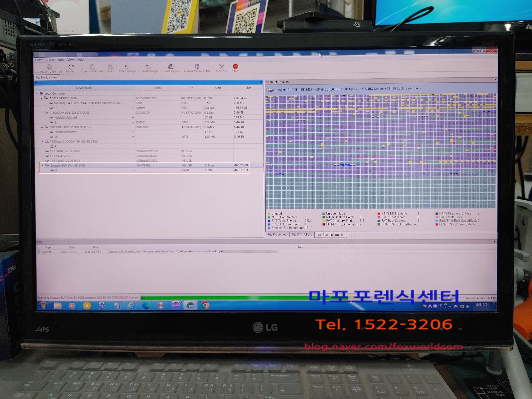This screenshot has width=532, height=399.
Task: Click the Remove toolbar icon
Action: [x=222, y=66]
